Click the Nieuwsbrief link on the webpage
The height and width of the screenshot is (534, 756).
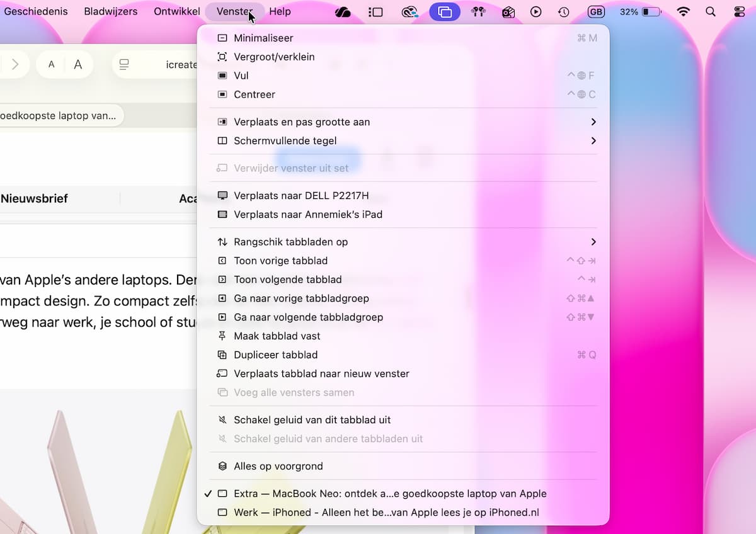pyautogui.click(x=34, y=198)
